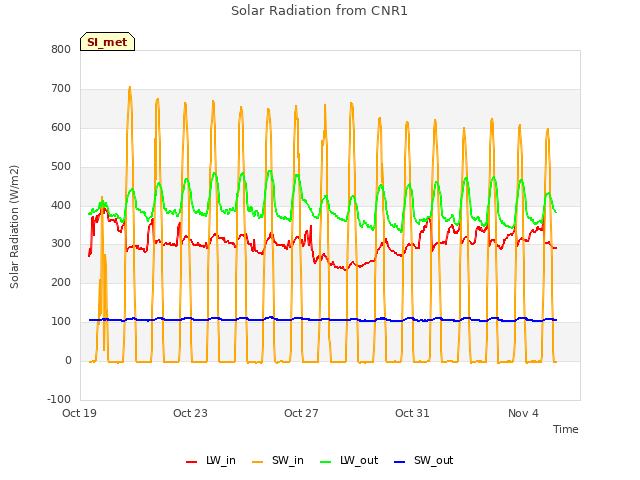Image resolution: width=640 pixels, height=480 pixels.
Task: Click the SI_met label tag
Action: click(x=107, y=42)
